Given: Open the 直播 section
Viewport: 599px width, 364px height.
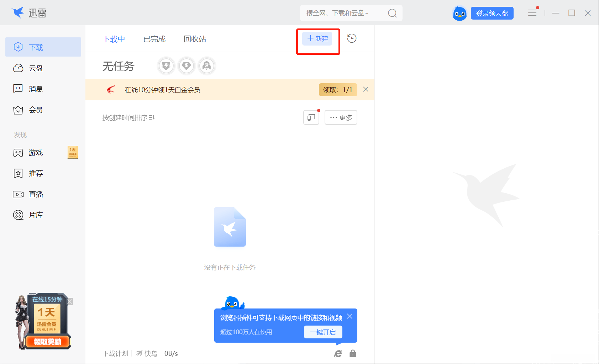Looking at the screenshot, I should pos(36,194).
